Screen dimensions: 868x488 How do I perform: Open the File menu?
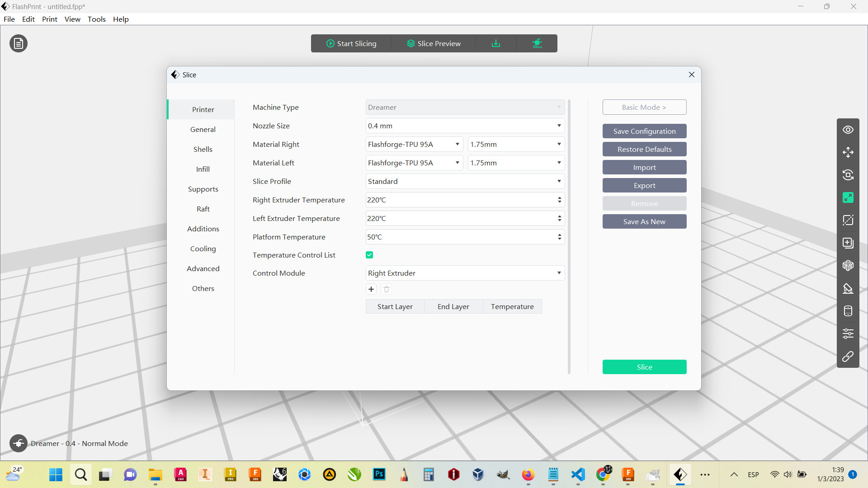point(9,19)
